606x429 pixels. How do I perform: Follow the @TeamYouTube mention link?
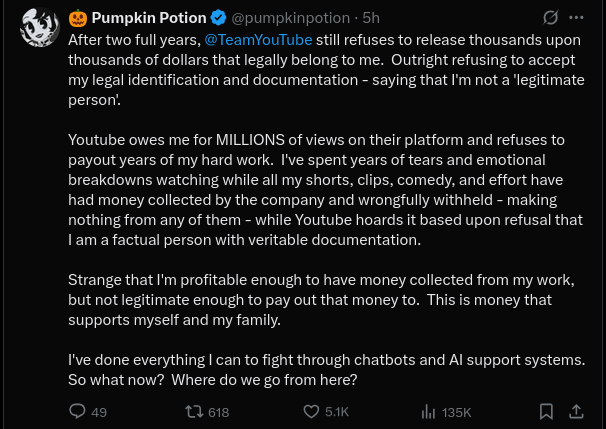pos(258,39)
